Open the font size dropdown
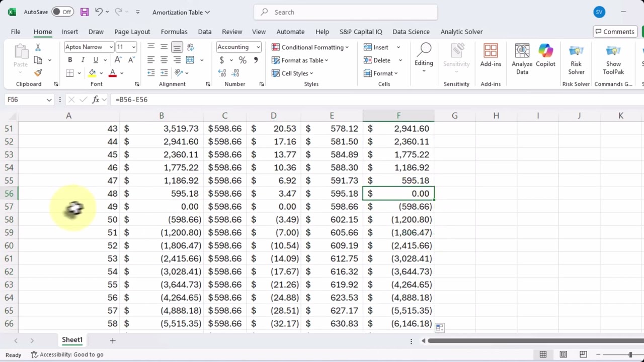Viewport: 644px width, 362px height. point(133,47)
